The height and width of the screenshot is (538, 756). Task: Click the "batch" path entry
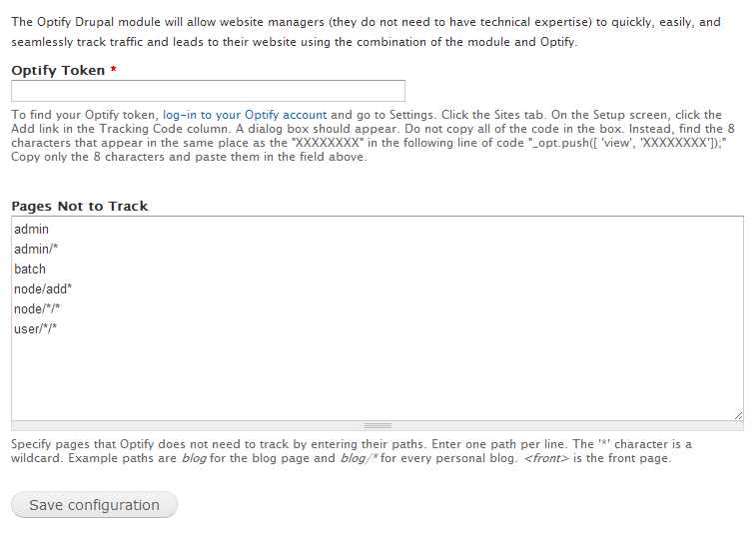30,269
